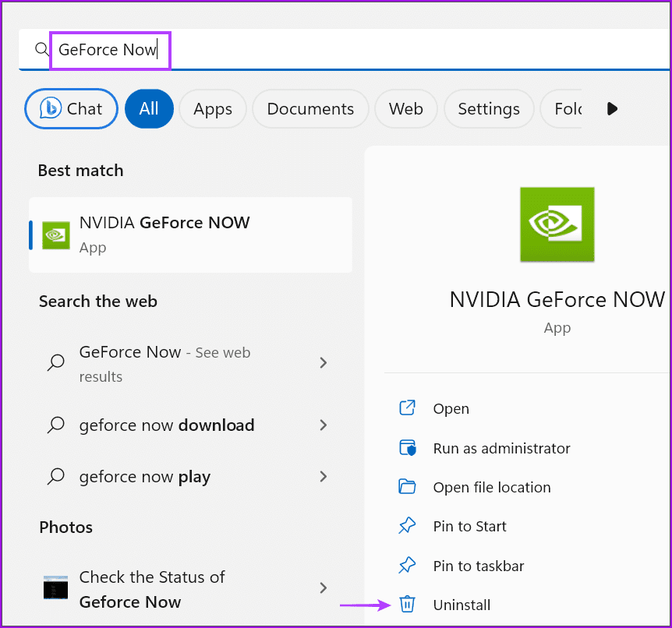Choose Uninstall for NVIDIA GeForce NOW

(462, 605)
